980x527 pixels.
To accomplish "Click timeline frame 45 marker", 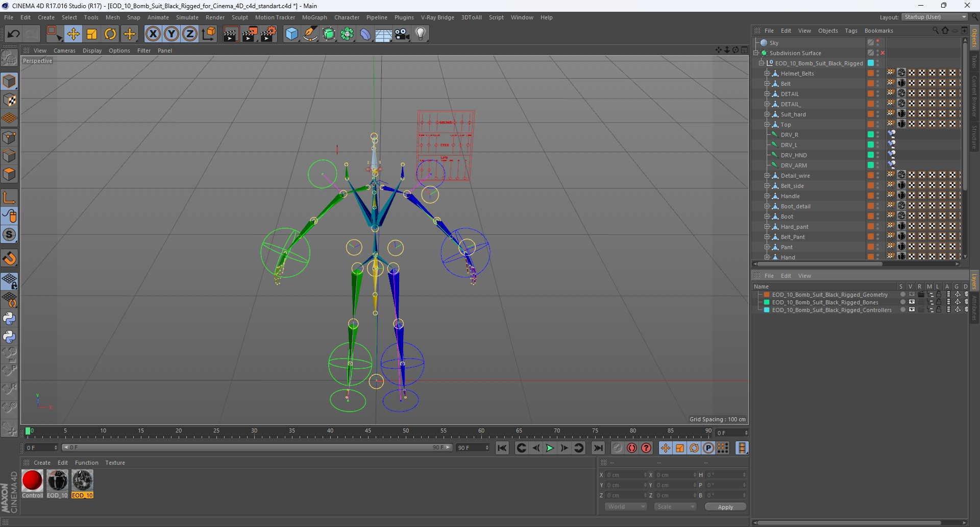I will coord(367,432).
